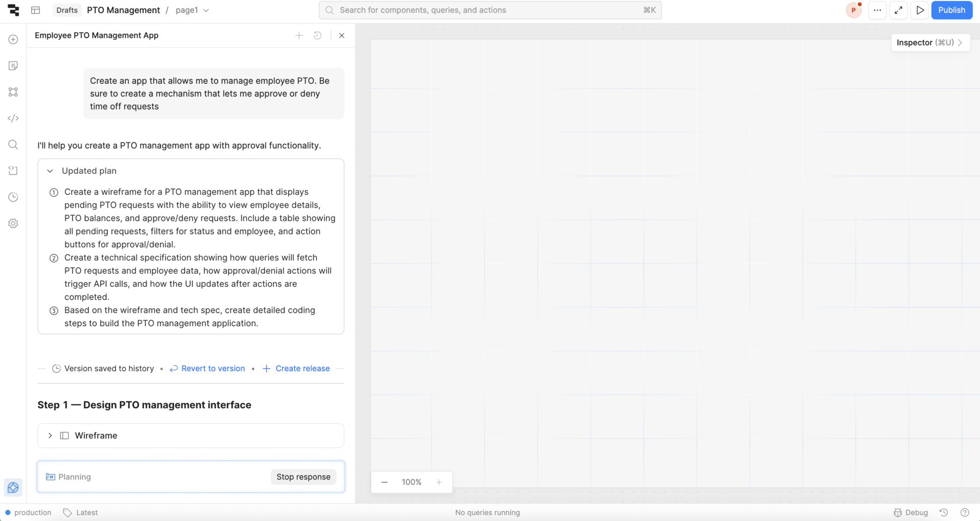
Task: Open the History clock icon in sidebar
Action: pos(13,197)
